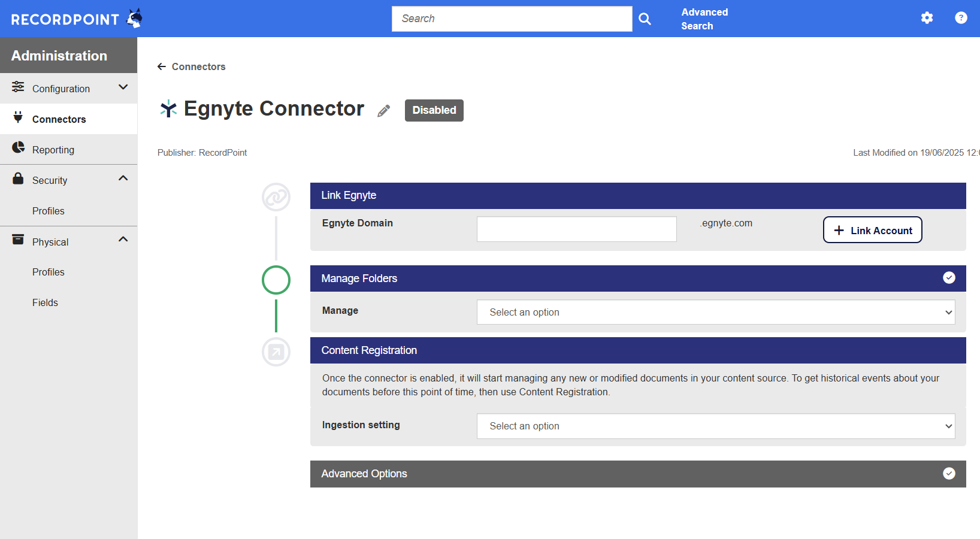This screenshot has width=980, height=539.
Task: Open Fields under Physical
Action: [x=45, y=302]
